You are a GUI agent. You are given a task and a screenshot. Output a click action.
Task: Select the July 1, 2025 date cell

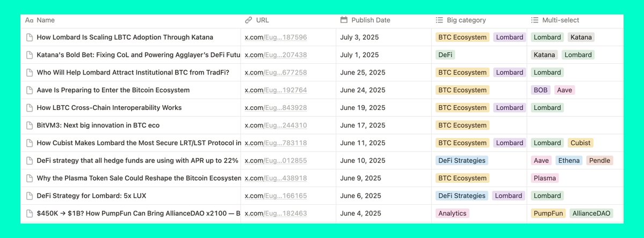[359, 55]
